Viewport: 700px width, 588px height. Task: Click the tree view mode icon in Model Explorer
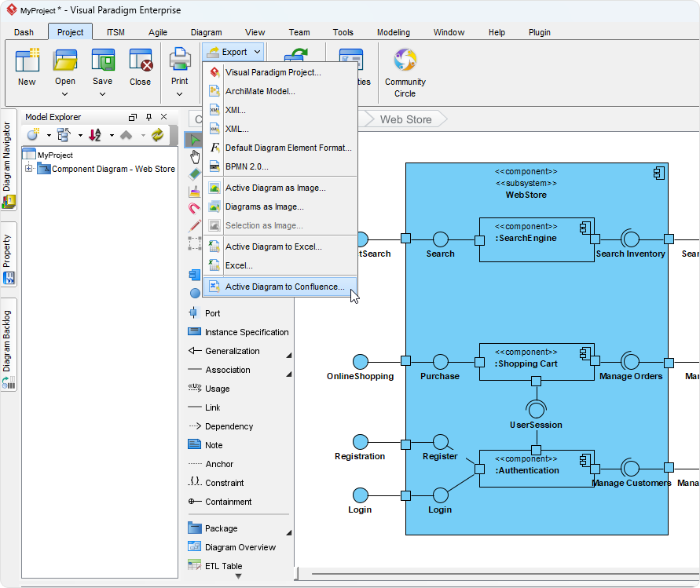pos(64,135)
